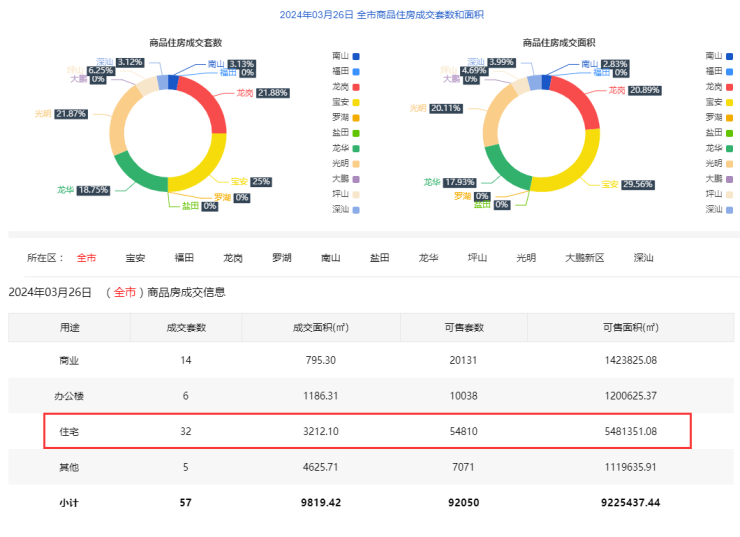Screen dimensions: 740x537
Task: Select the 坪山 district filter tab
Action: [x=477, y=258]
